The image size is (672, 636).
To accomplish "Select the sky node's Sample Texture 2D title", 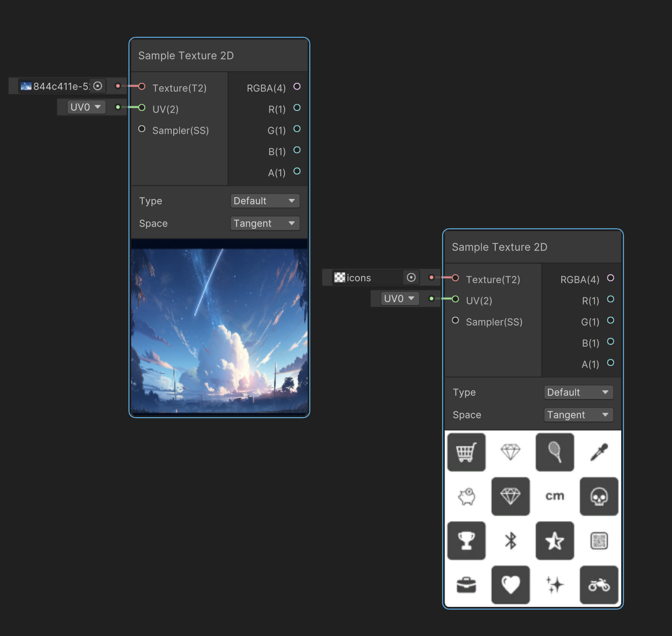I will click(x=186, y=55).
